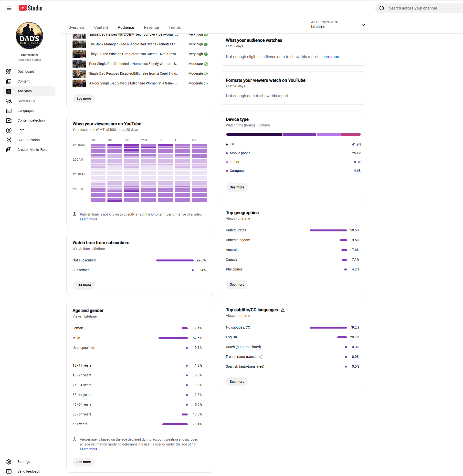Click the Dashboard sidebar icon

9,72
